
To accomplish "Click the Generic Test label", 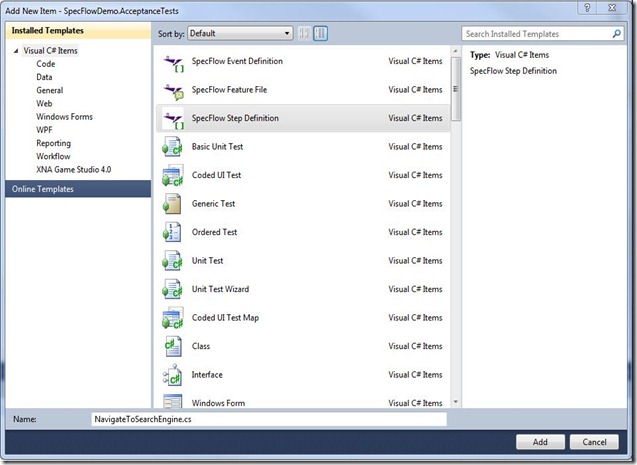I will (213, 203).
